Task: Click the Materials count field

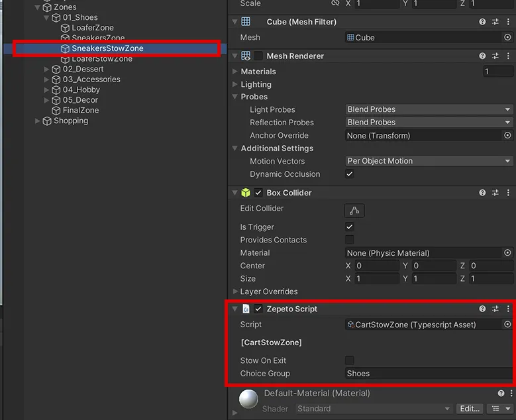Action: [x=498, y=72]
